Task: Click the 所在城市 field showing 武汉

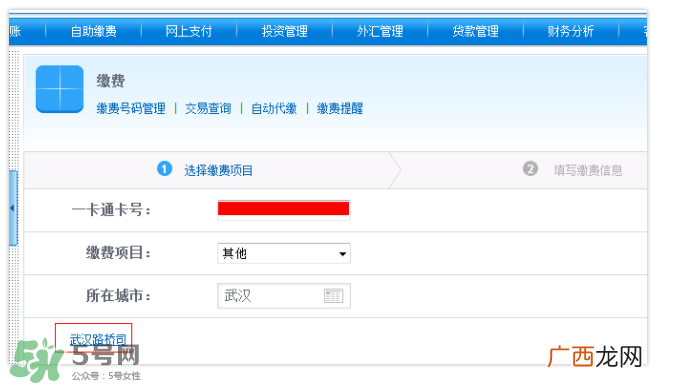Action: pyautogui.click(x=284, y=296)
